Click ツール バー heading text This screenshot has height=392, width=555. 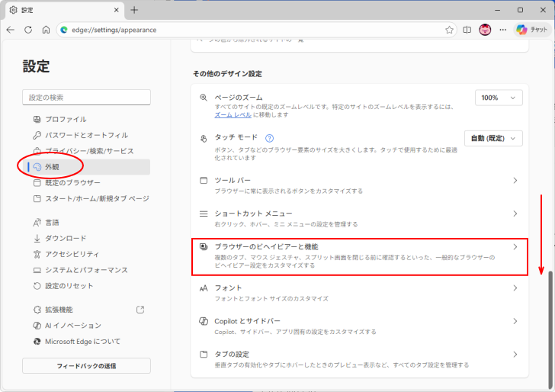point(233,181)
